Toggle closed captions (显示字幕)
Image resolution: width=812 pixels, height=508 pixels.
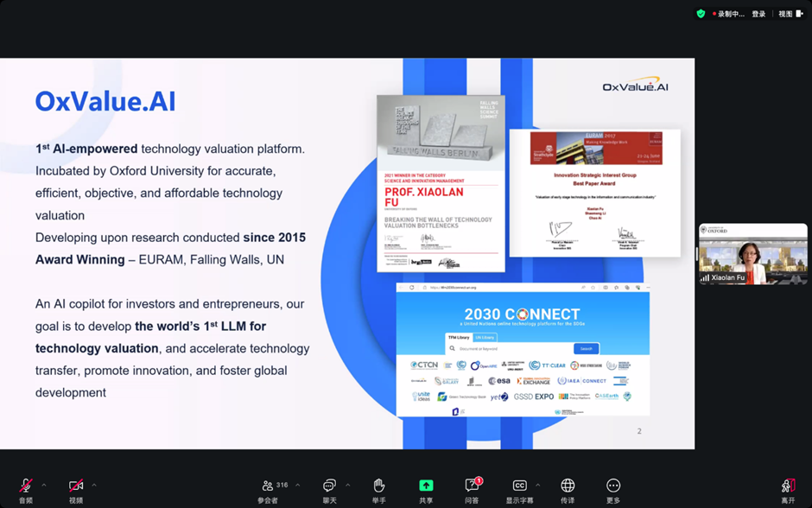(x=519, y=490)
